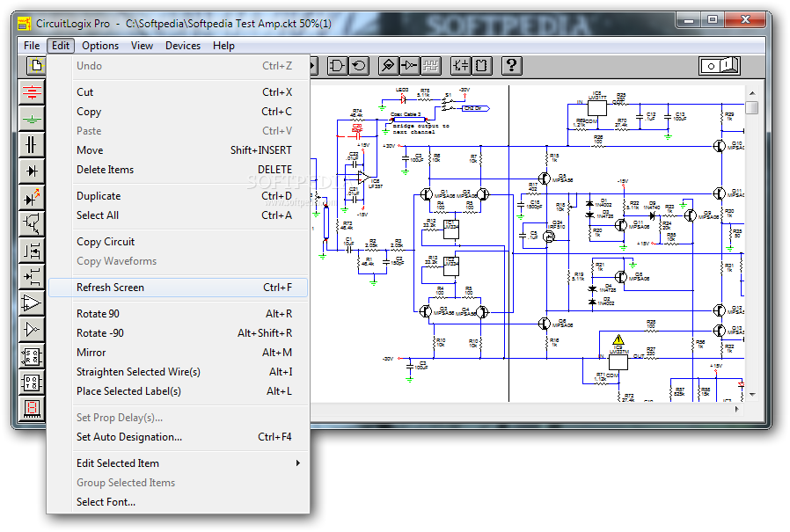
Task: Select the bipolar transistor component tool
Action: point(32,223)
